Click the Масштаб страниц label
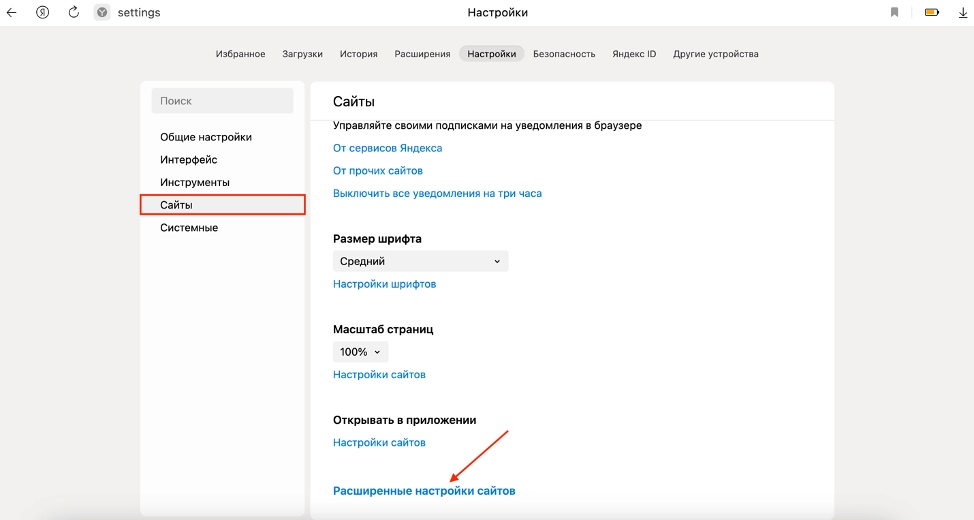974x520 pixels. [383, 330]
